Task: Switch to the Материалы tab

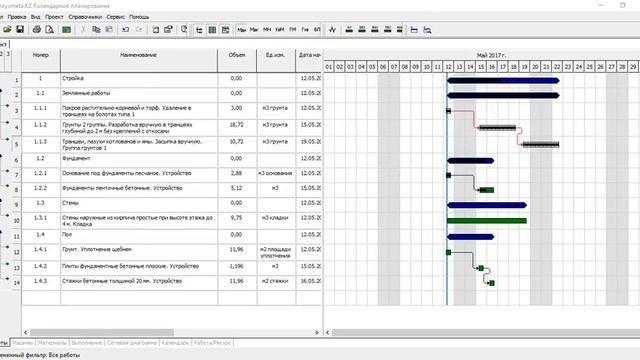Action: (x=52, y=343)
